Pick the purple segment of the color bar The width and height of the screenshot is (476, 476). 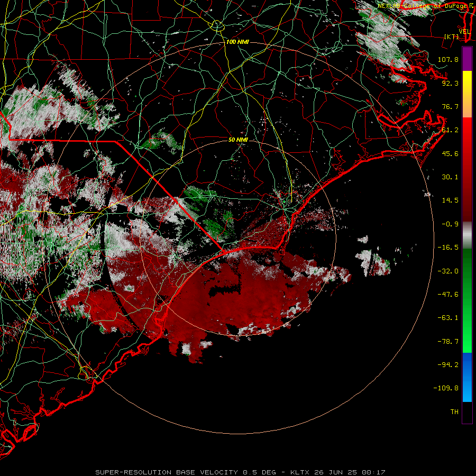point(467,59)
